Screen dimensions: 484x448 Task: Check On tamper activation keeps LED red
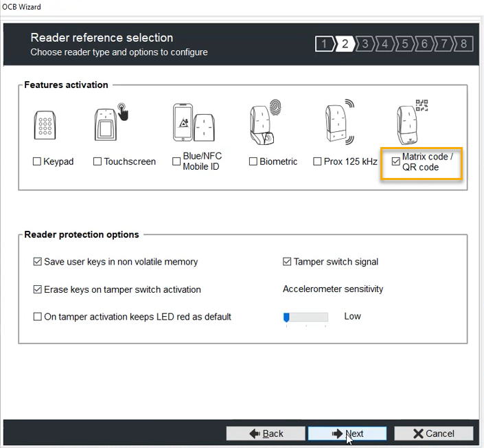38,317
